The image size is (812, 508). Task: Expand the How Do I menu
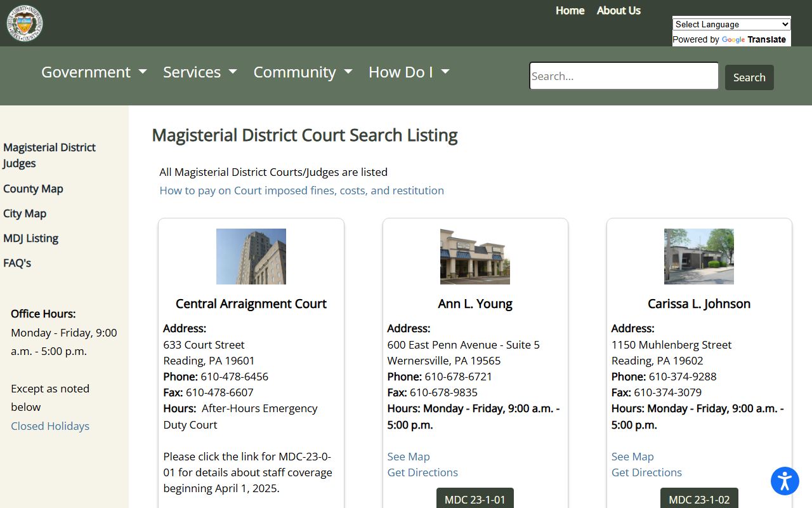[x=409, y=72]
